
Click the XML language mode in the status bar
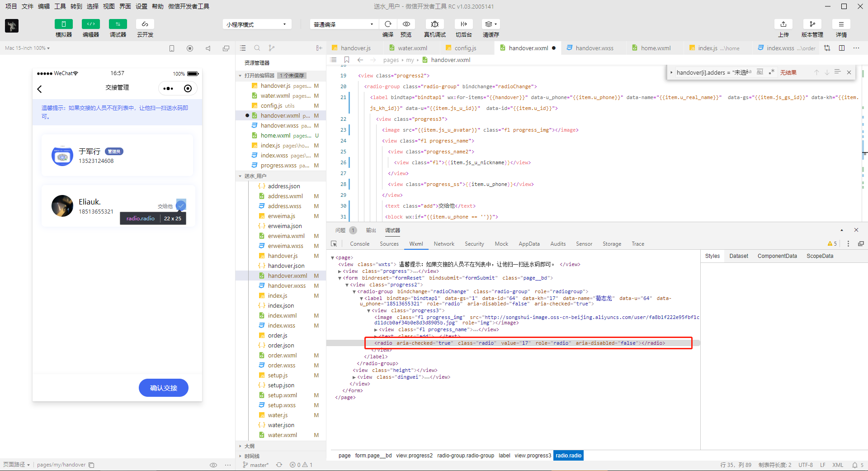(x=838, y=465)
